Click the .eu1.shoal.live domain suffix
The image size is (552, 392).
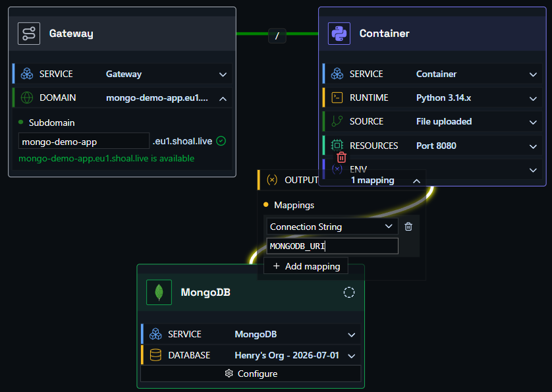click(x=182, y=141)
